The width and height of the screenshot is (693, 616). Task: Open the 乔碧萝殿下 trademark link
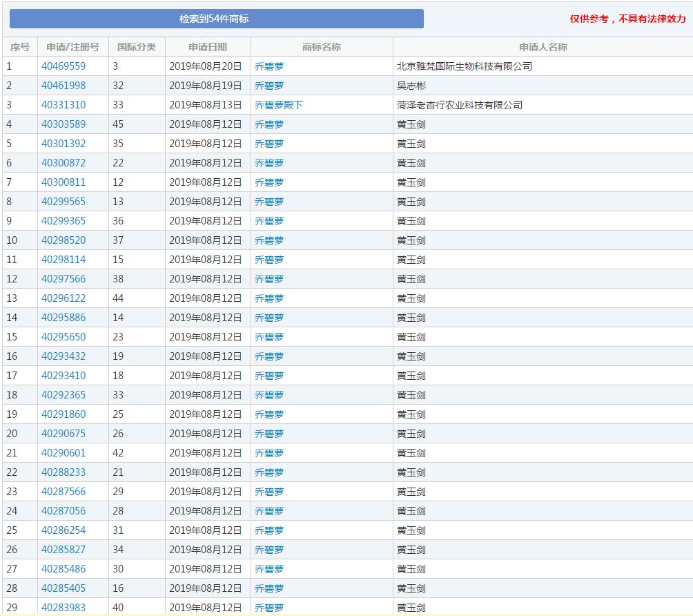(x=279, y=105)
